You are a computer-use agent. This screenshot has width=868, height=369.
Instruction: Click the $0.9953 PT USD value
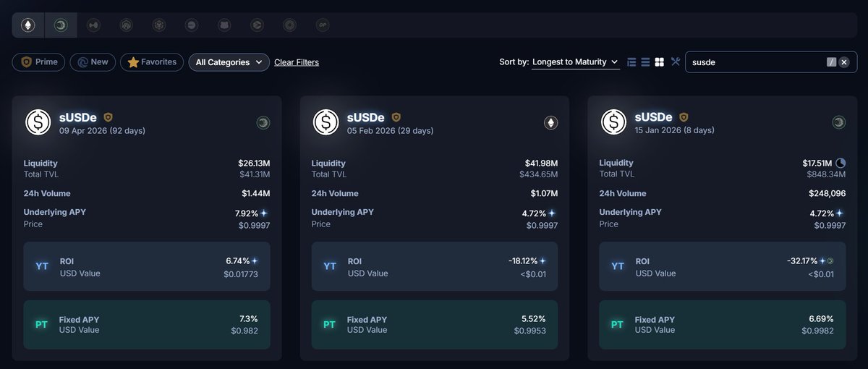530,331
